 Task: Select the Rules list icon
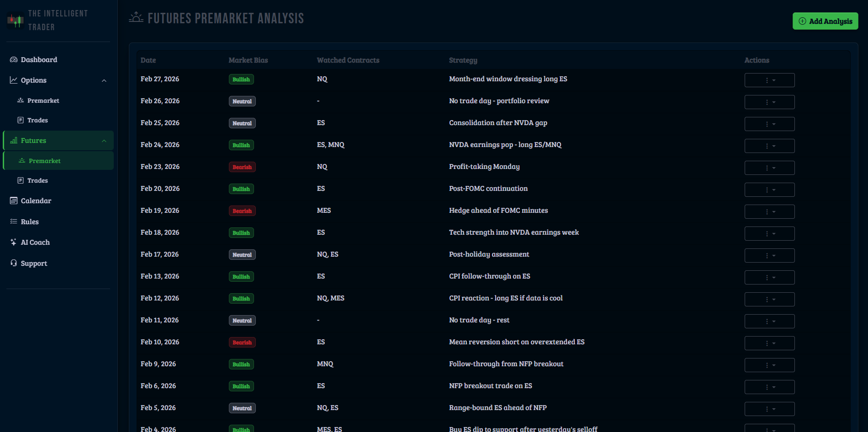tap(13, 221)
